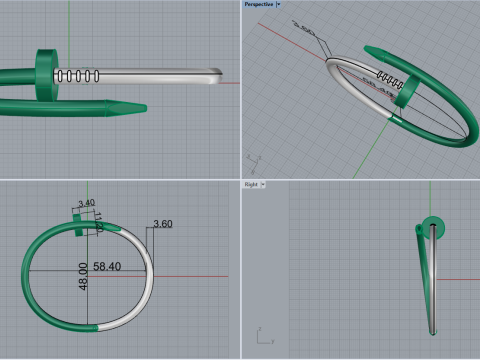
Task: Open the Right viewport dropdown arrow
Action: click(x=263, y=184)
